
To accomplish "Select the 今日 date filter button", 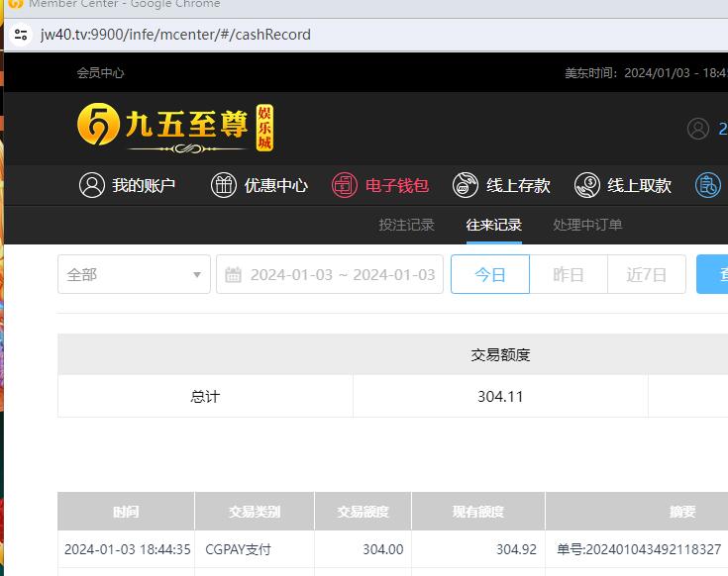I will coord(489,274).
